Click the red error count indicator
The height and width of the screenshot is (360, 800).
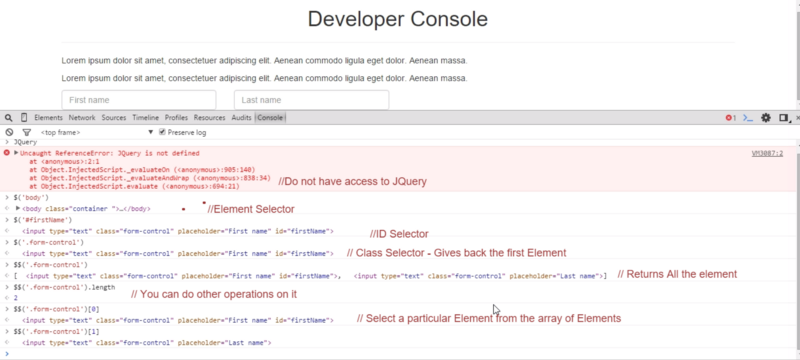731,118
